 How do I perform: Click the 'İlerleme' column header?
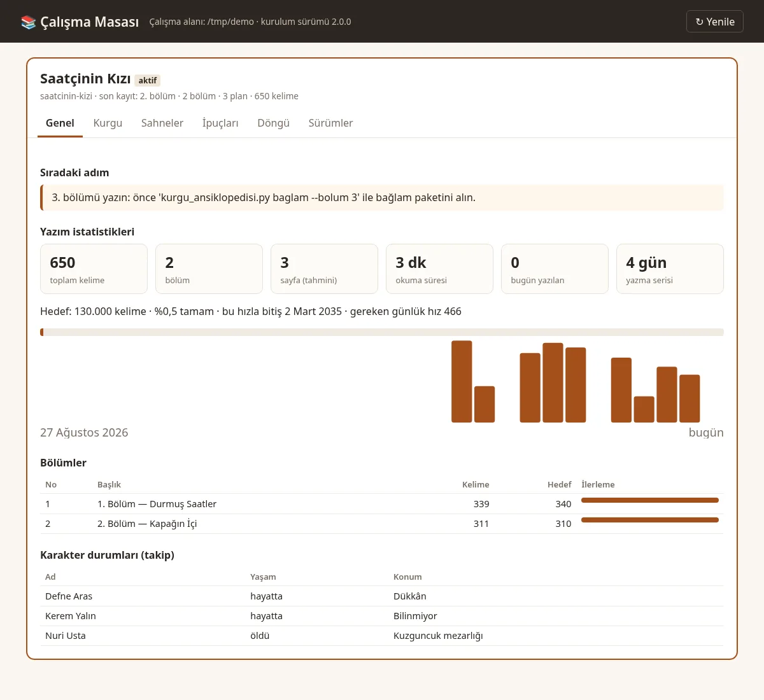pos(598,484)
